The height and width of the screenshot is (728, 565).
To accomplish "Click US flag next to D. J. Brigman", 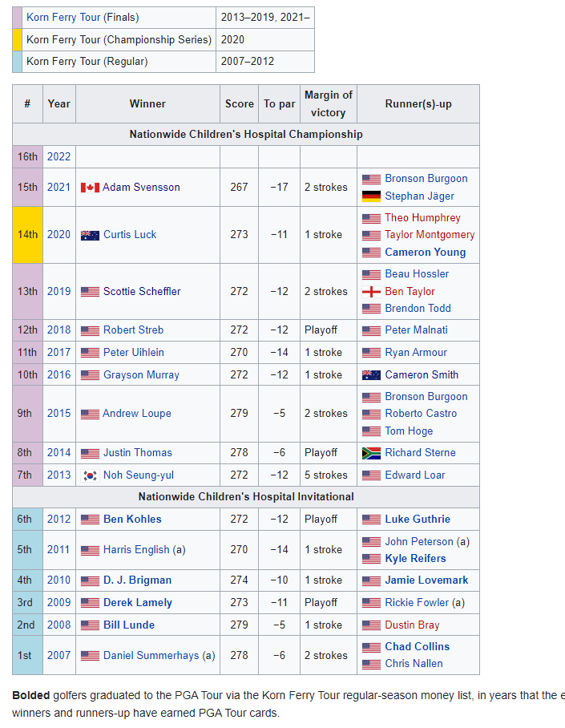I will [x=90, y=580].
